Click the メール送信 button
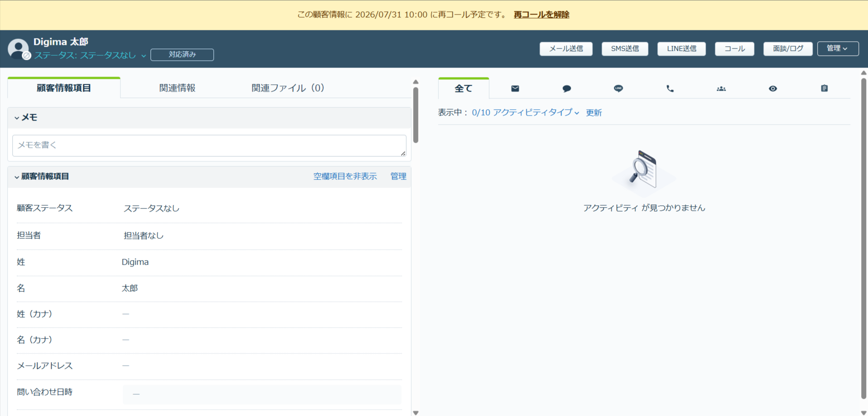The width and height of the screenshot is (868, 416). (566, 48)
